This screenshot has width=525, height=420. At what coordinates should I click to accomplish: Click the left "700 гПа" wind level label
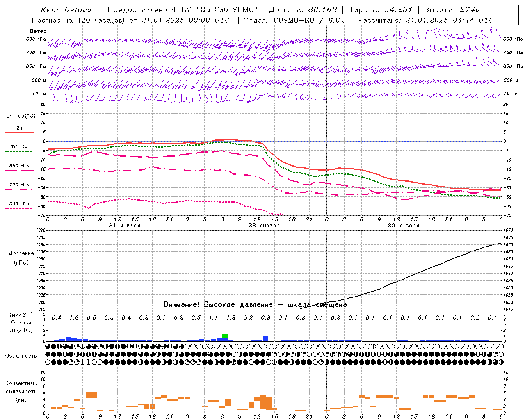coord(36,52)
